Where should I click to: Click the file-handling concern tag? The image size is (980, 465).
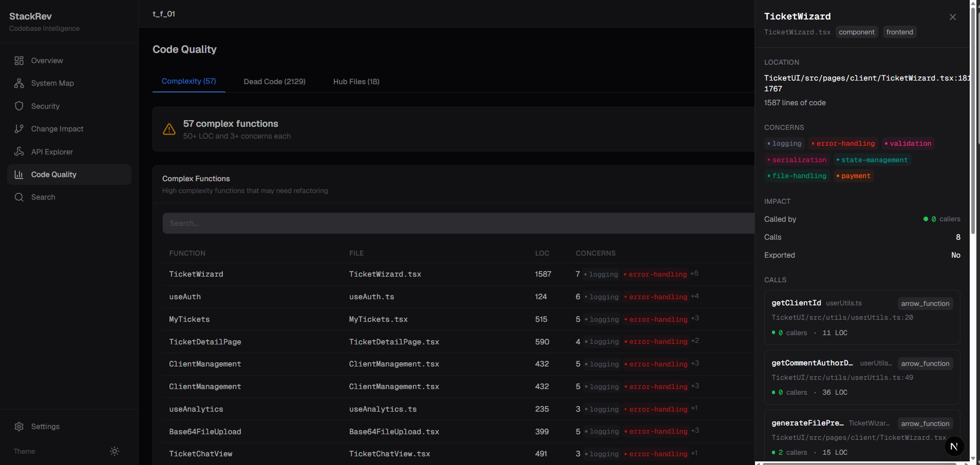797,176
